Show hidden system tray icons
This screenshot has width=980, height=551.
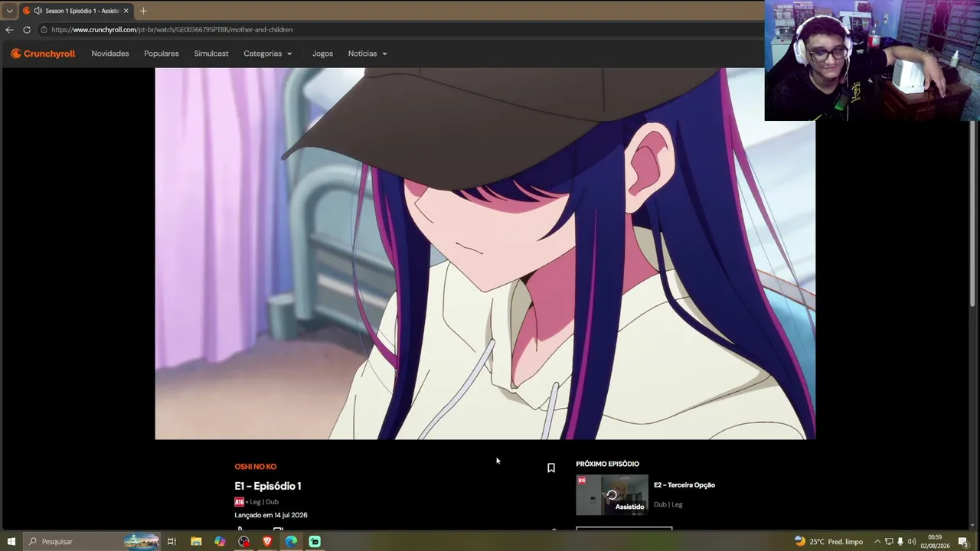[877, 542]
